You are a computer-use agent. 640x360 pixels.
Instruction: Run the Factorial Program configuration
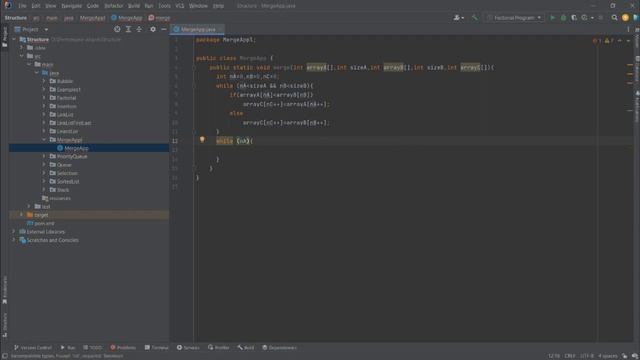coord(553,18)
